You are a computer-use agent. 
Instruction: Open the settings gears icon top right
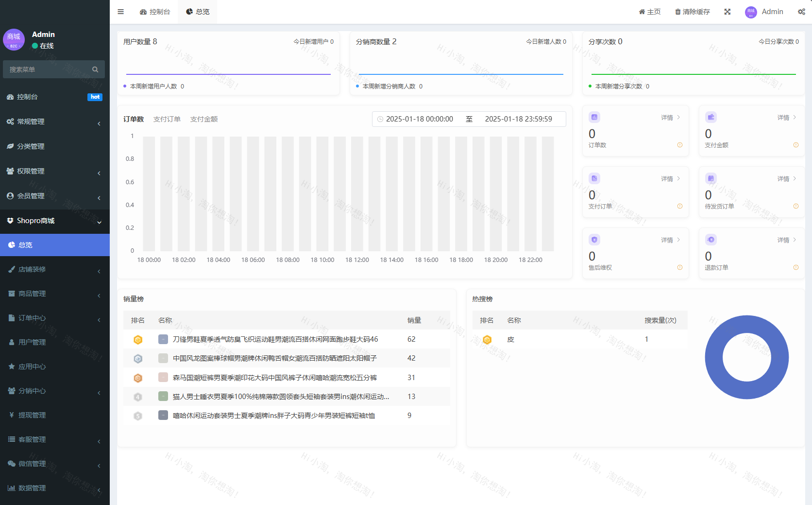[x=801, y=12]
